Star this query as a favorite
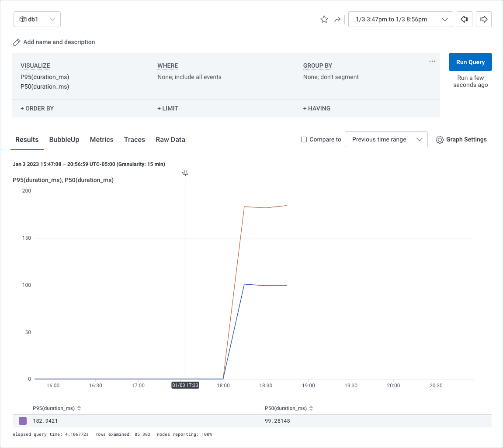This screenshot has height=448, width=503. tap(324, 19)
